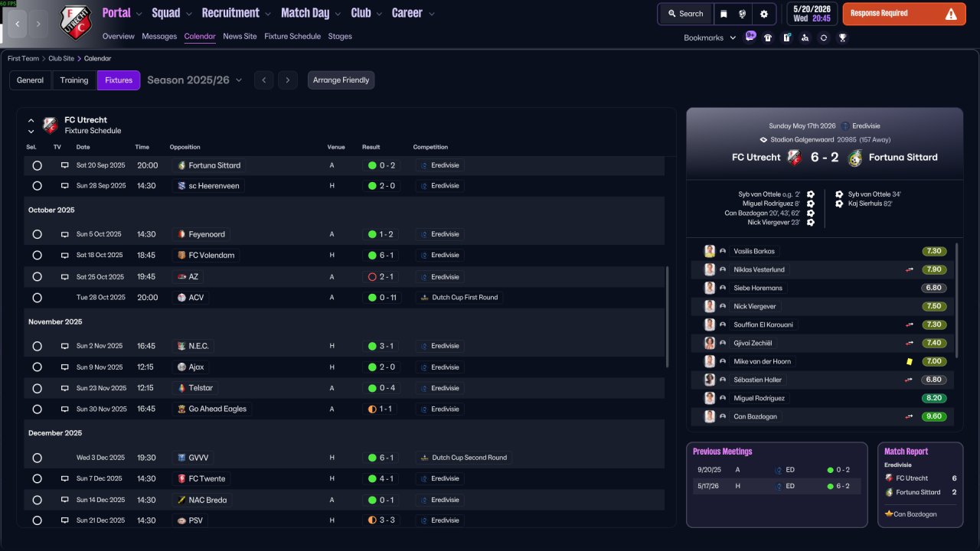Open the trophy shortcut icon
This screenshot has width=980, height=551.
842,37
